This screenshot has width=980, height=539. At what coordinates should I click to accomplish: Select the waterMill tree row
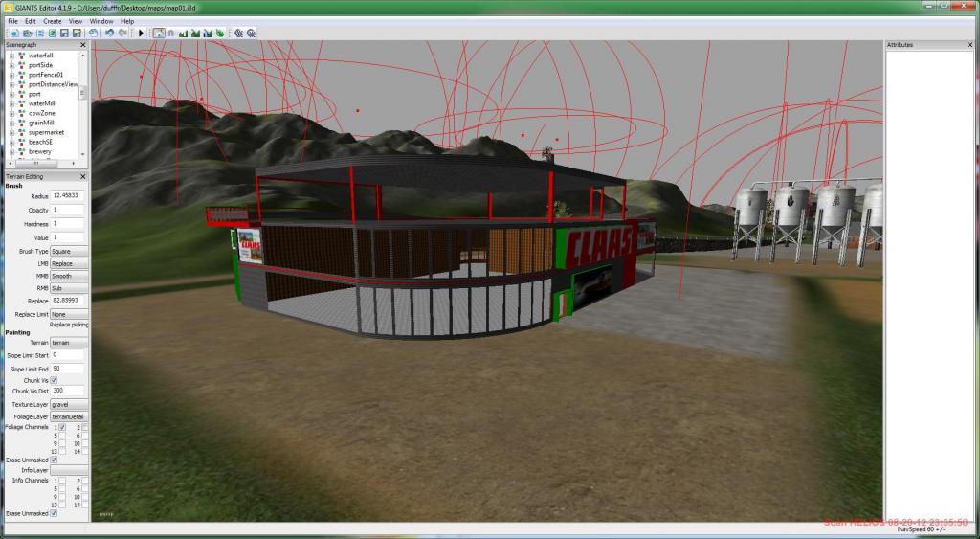point(42,103)
